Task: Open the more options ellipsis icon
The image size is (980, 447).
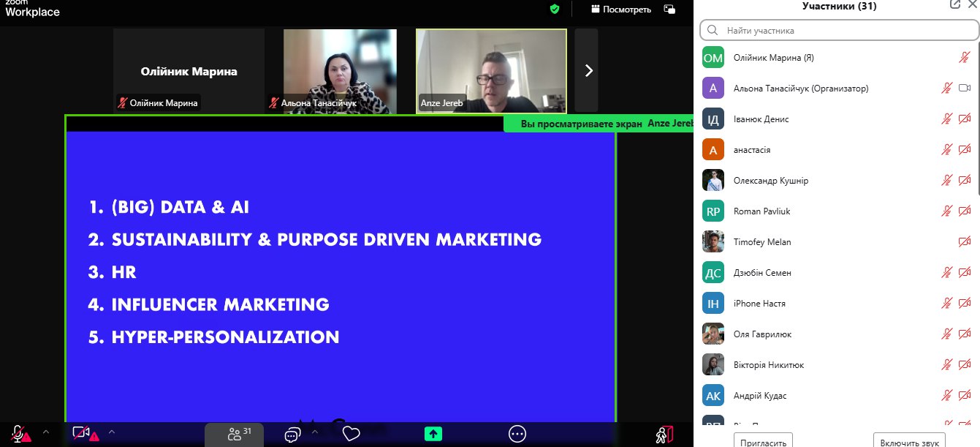Action: click(x=517, y=434)
